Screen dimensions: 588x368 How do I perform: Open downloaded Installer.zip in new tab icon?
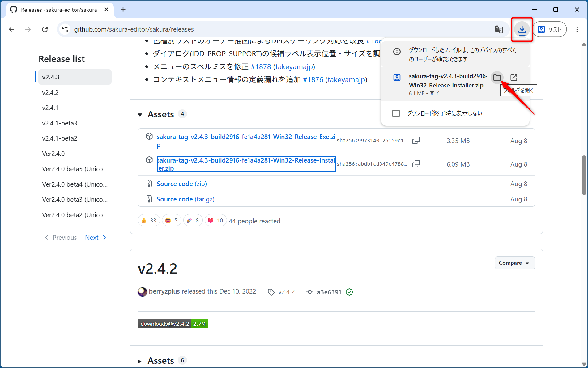(514, 77)
